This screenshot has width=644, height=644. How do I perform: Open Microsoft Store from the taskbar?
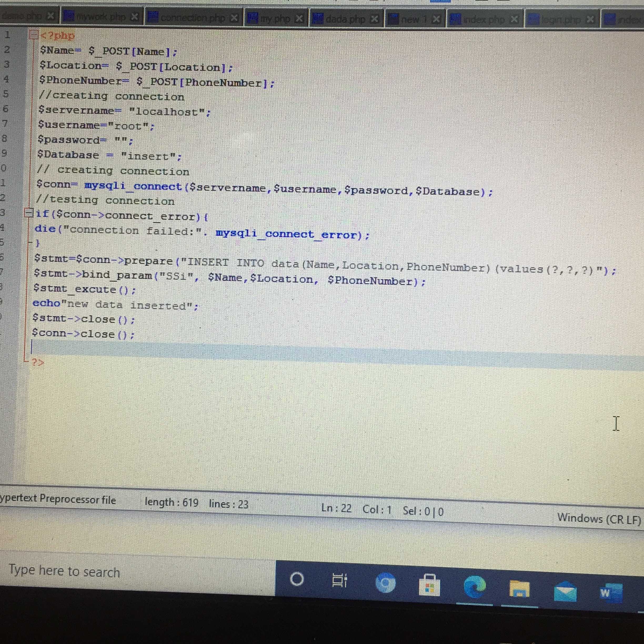[429, 586]
